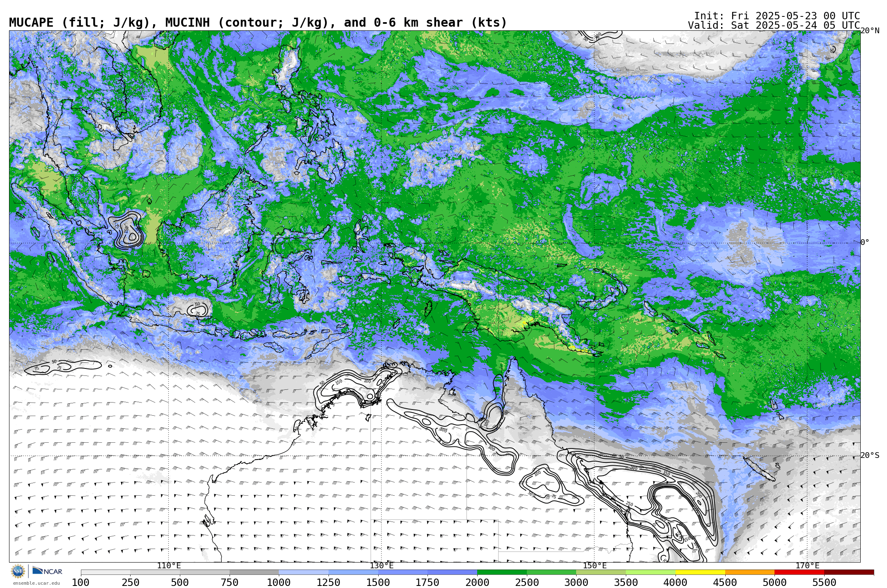The width and height of the screenshot is (887, 588).
Task: Select the lightest gray 100–250 colorbar swatch
Action: pos(106,572)
